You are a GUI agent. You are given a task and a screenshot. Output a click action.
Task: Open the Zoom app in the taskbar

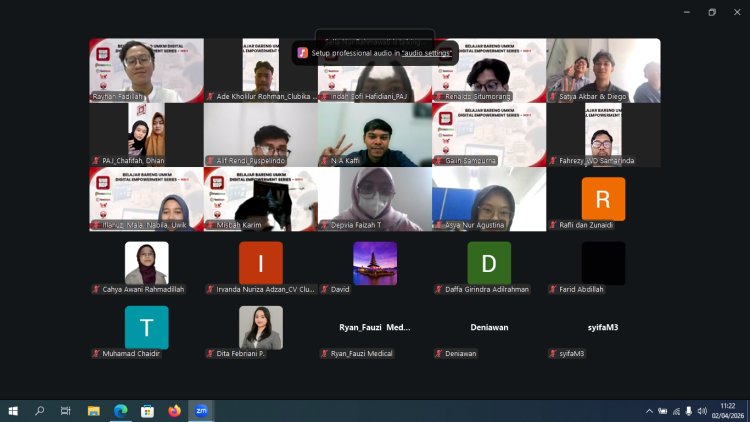pos(201,410)
